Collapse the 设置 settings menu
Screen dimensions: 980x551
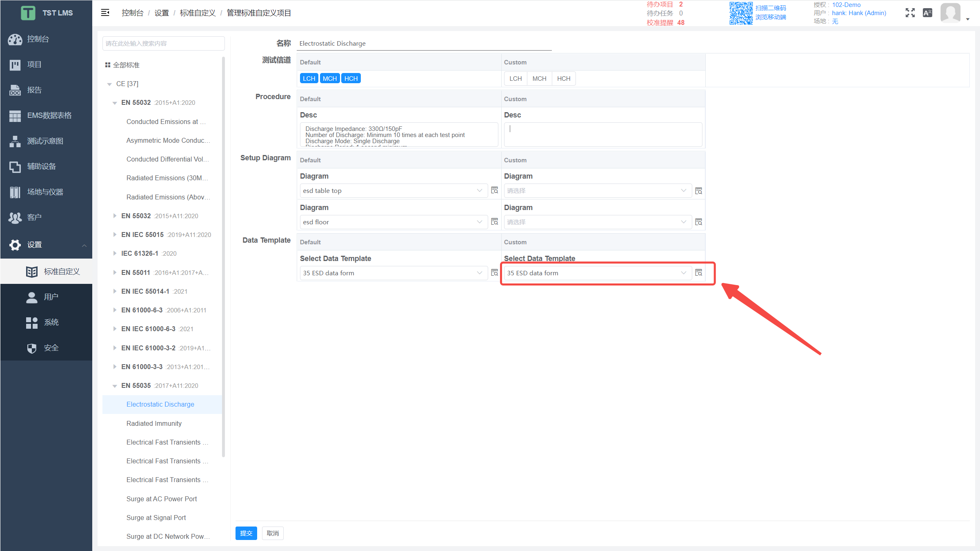click(46, 245)
